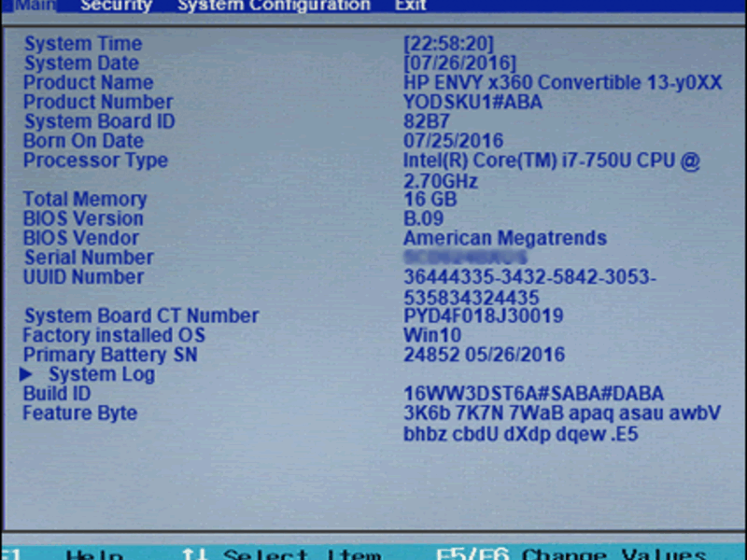Select the Win10 OS value
This screenshot has height=560, width=747.
point(432,336)
